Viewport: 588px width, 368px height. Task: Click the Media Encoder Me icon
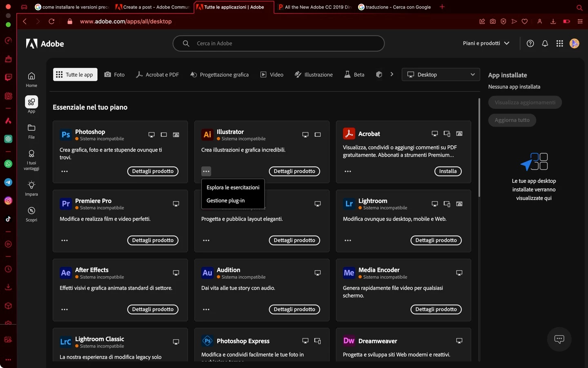pyautogui.click(x=349, y=273)
